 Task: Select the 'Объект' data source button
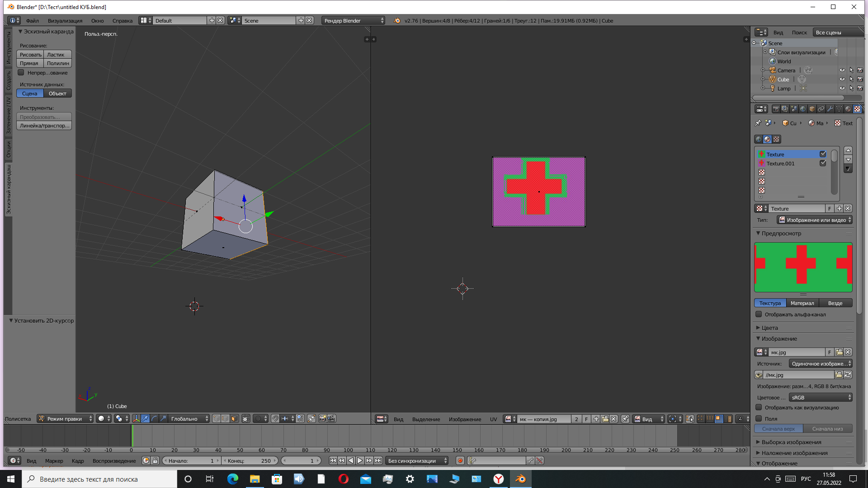[57, 93]
